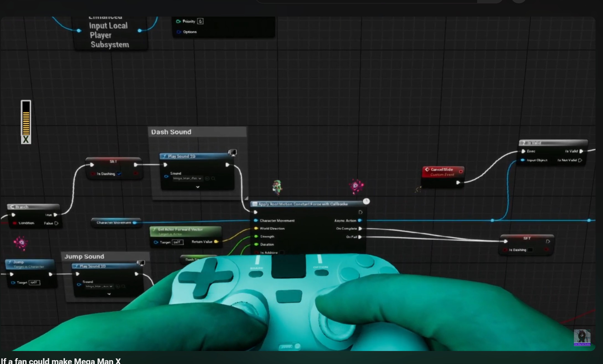Click the question mark icon on the Is Valid node
The image size is (603, 364).
click(x=524, y=143)
